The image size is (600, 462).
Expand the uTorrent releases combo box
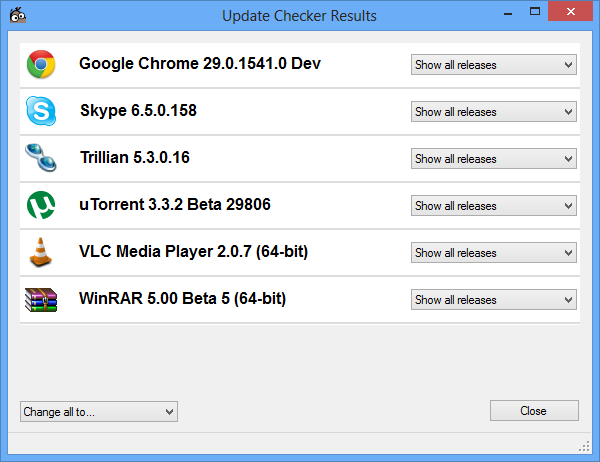point(494,206)
